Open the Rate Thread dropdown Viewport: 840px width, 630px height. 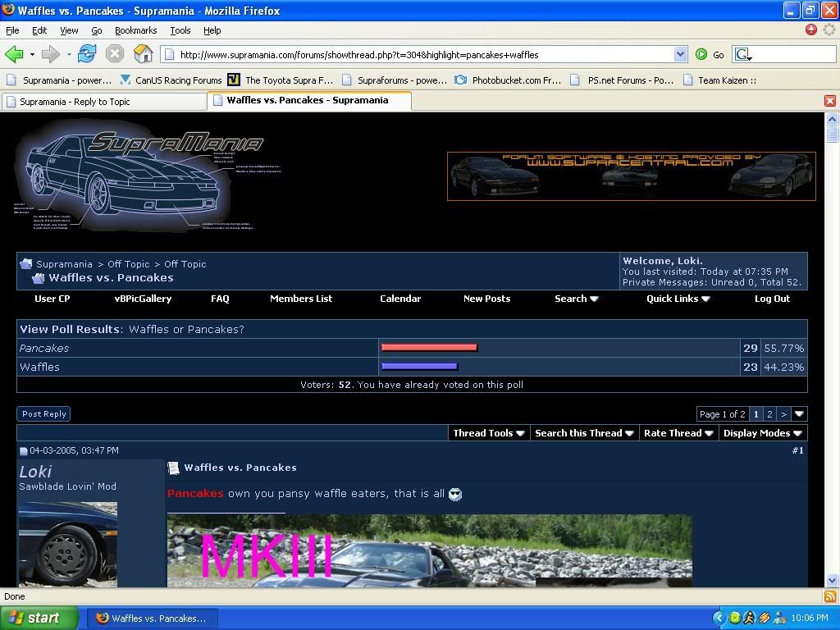click(678, 433)
